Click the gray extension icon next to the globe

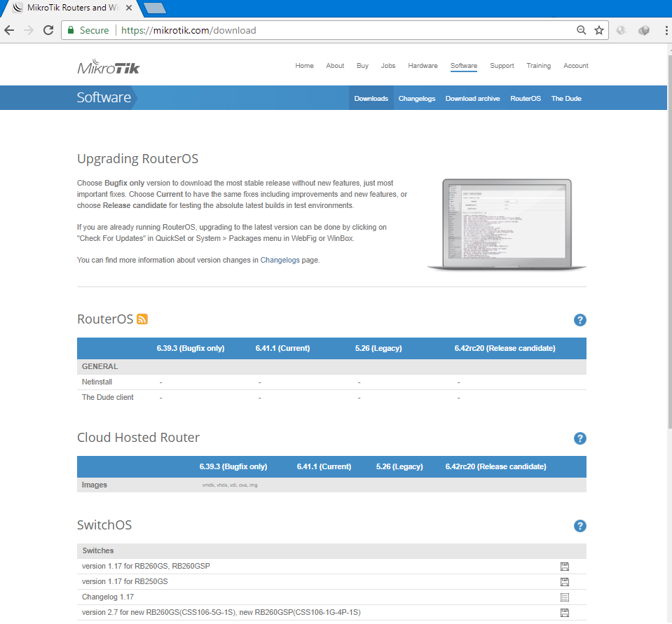(644, 30)
